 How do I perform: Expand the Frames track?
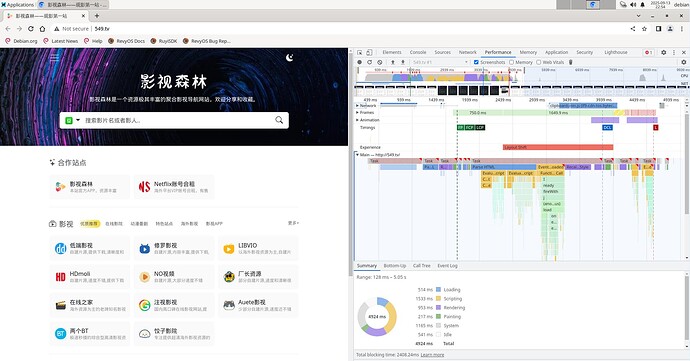357,113
